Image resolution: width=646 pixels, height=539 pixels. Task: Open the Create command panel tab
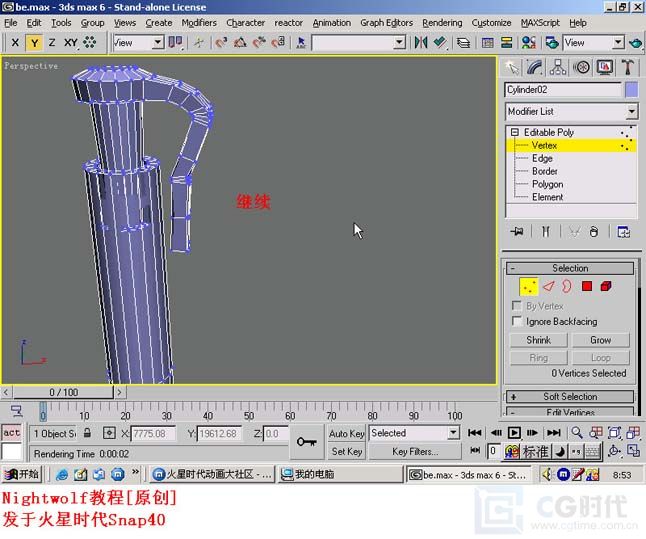coord(512,67)
